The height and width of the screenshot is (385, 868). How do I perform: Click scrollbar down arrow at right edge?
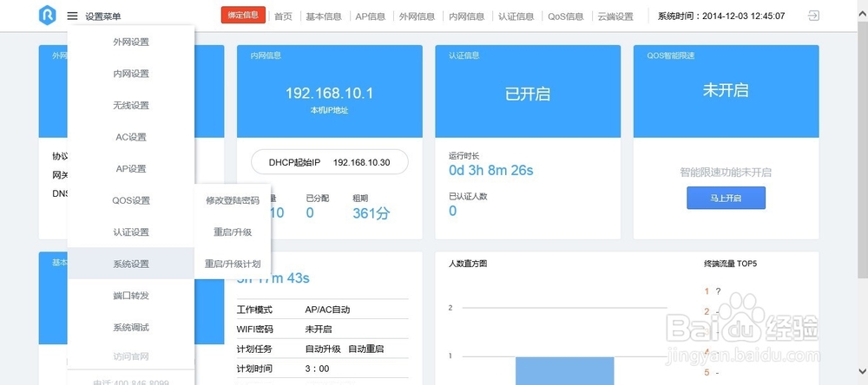click(861, 371)
